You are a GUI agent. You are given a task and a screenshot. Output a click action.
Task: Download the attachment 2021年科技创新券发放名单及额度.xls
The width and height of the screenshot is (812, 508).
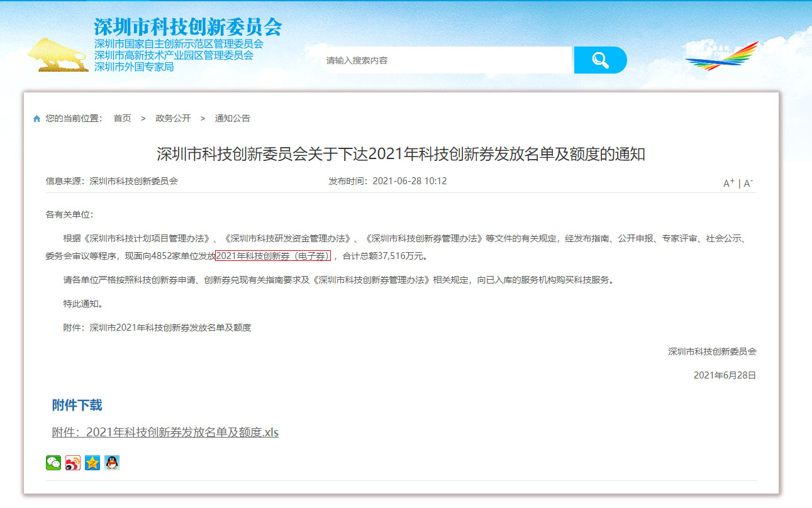(x=165, y=433)
